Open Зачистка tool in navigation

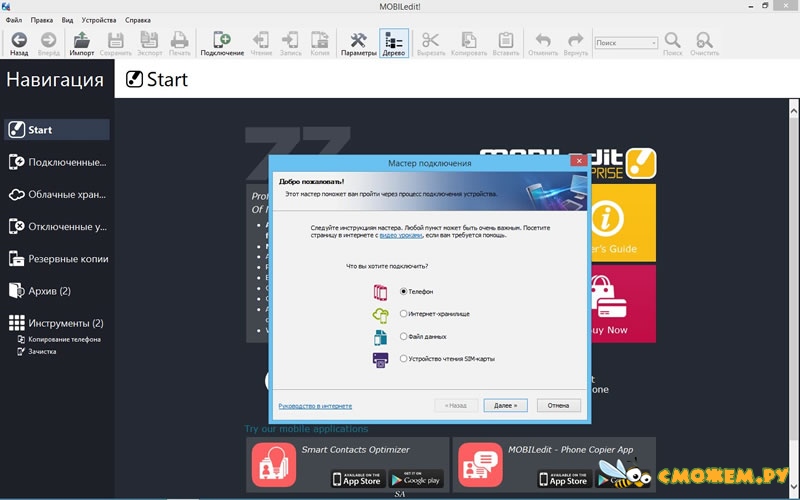pyautogui.click(x=37, y=352)
